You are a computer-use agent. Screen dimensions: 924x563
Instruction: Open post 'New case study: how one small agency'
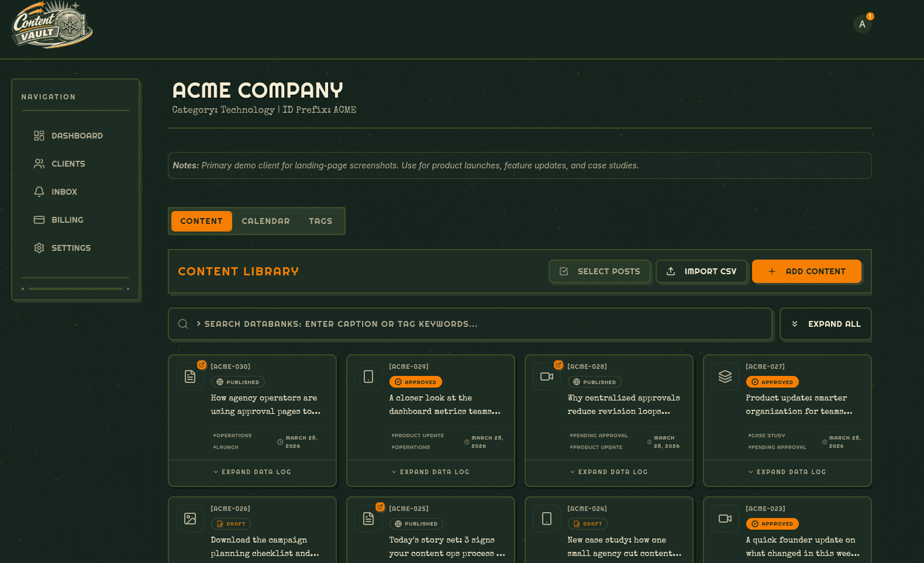click(x=625, y=547)
